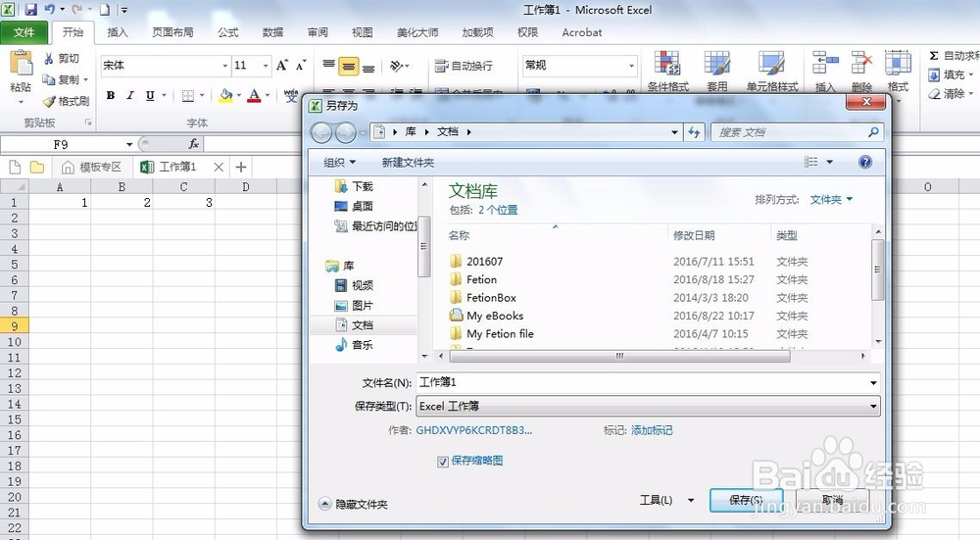Click the Paste icon in clipboard group

[x=21, y=63]
